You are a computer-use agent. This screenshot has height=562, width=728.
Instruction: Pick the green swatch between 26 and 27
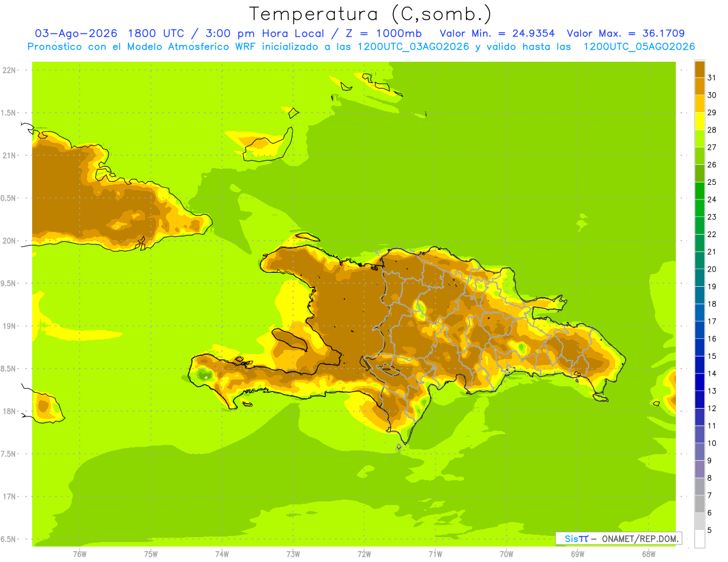699,156
